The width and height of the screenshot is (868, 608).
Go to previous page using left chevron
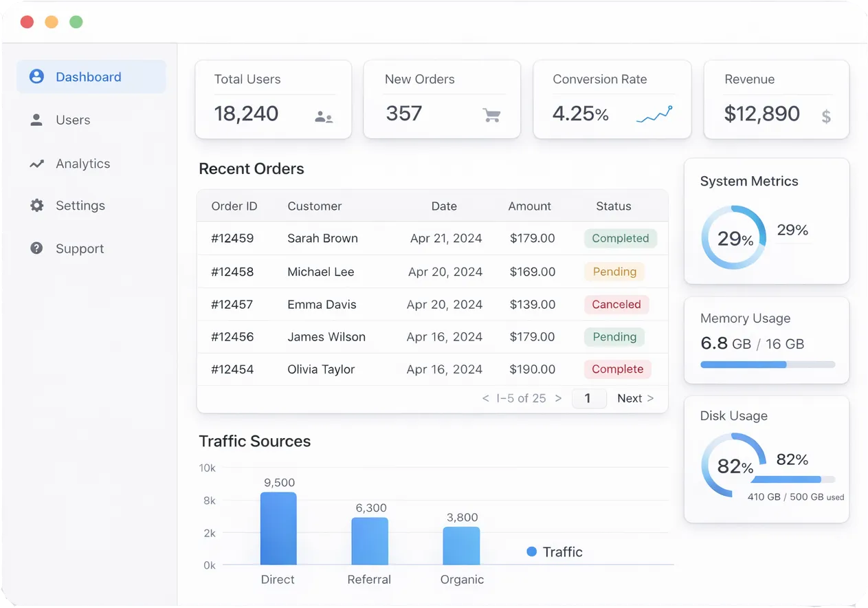click(x=485, y=398)
